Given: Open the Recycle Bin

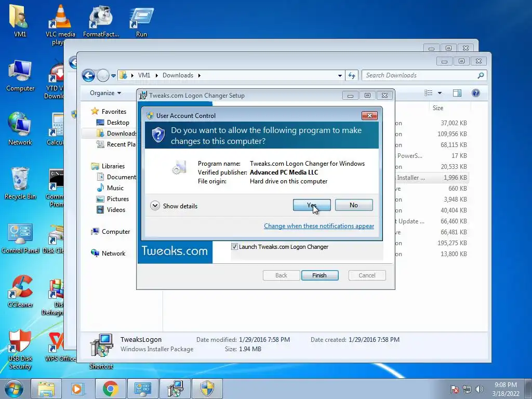Looking at the screenshot, I should (20, 183).
